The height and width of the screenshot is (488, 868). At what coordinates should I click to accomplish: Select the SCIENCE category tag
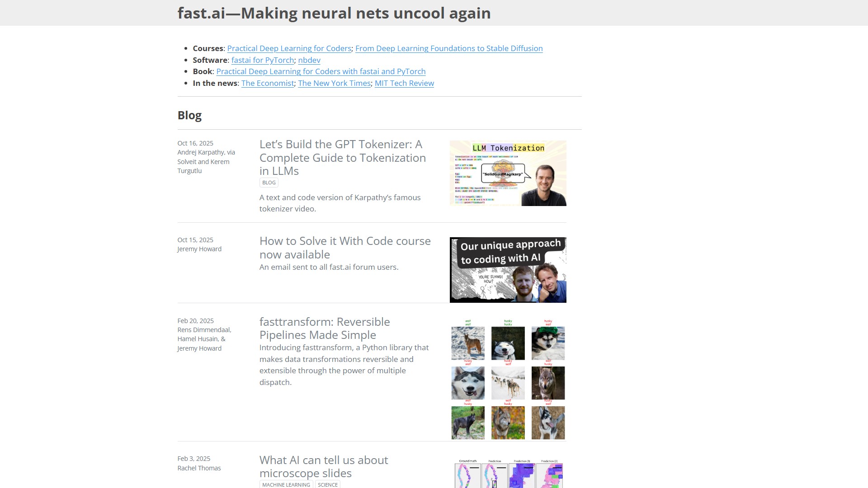pos(328,484)
